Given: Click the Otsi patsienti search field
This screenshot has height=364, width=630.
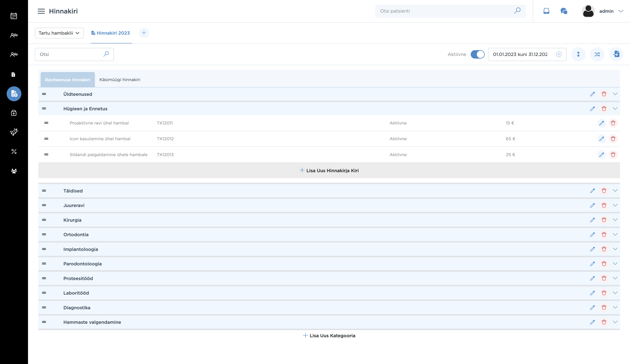Looking at the screenshot, I should point(445,11).
